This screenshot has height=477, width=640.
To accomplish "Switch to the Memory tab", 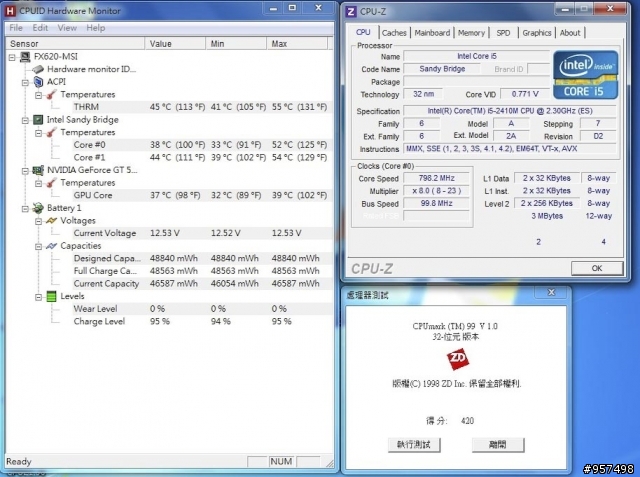I will (x=471, y=33).
